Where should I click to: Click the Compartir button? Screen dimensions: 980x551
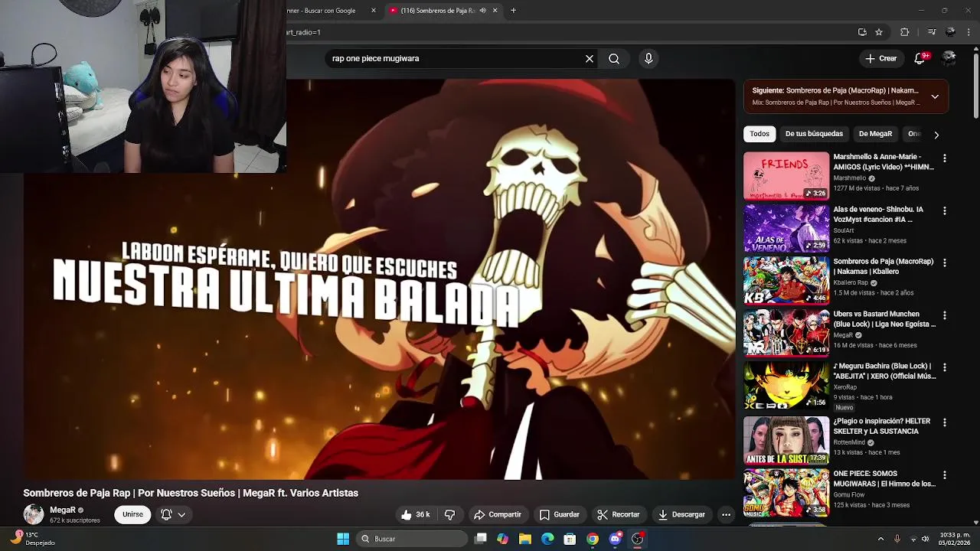point(497,515)
